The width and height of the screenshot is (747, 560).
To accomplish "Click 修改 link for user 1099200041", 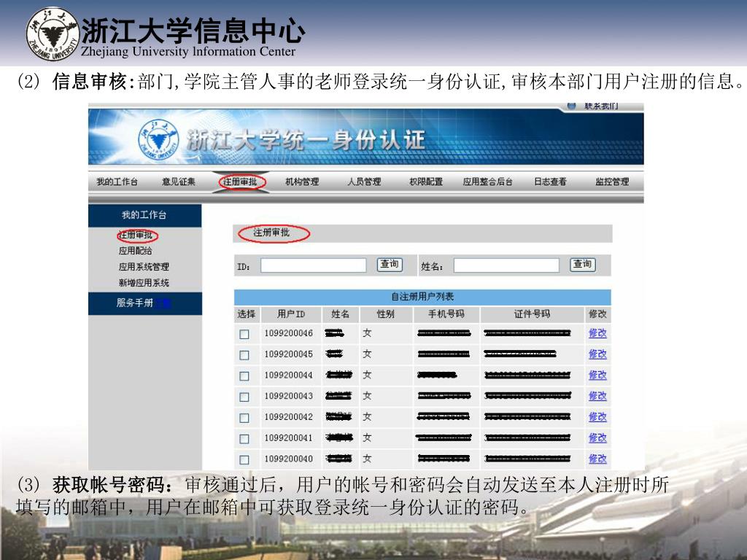I will point(597,438).
